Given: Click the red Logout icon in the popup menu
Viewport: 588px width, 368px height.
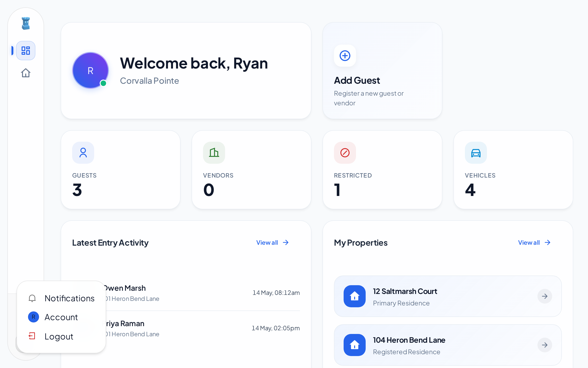Looking at the screenshot, I should coord(32,336).
